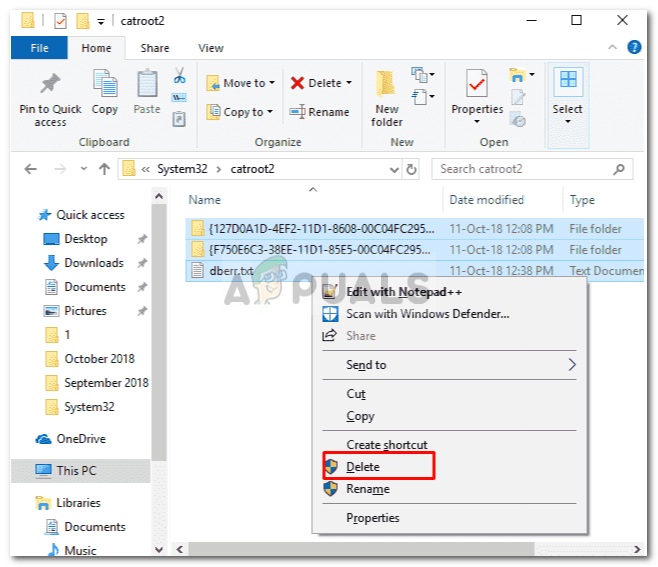The height and width of the screenshot is (567, 658).
Task: Customize Quick Access Toolbar dropdown arrow
Action: pos(101,21)
